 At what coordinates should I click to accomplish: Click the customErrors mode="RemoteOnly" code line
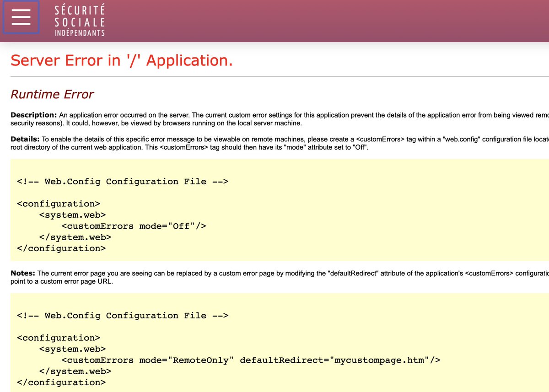(x=251, y=360)
